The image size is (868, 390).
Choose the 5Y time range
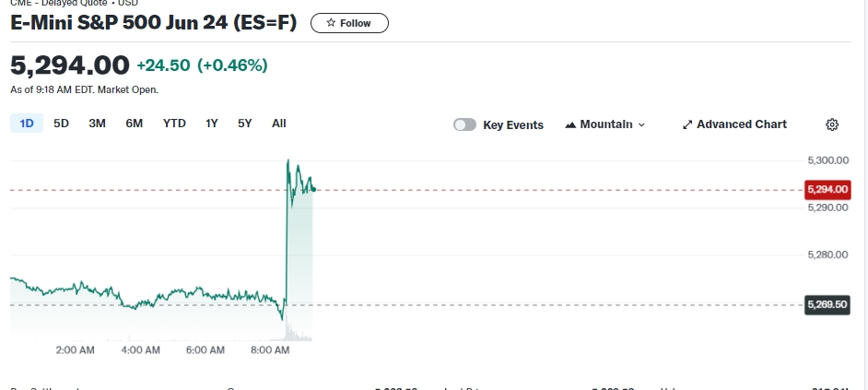click(x=244, y=123)
